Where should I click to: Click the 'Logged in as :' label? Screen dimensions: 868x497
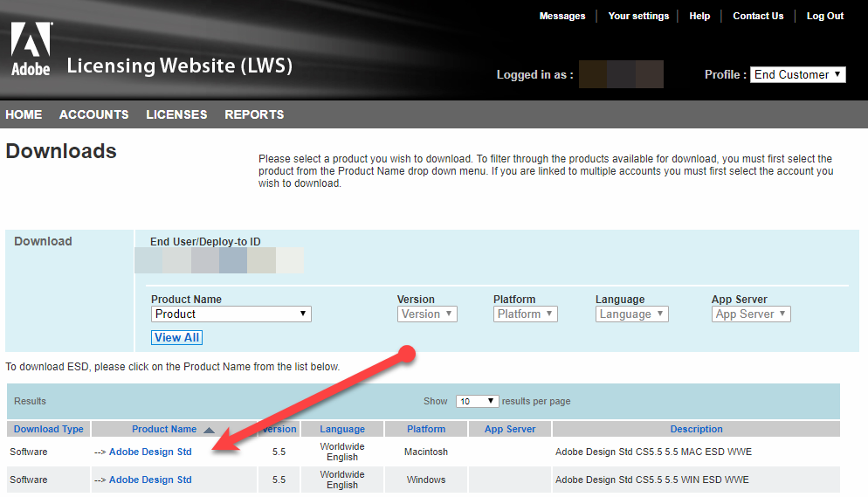click(x=534, y=75)
